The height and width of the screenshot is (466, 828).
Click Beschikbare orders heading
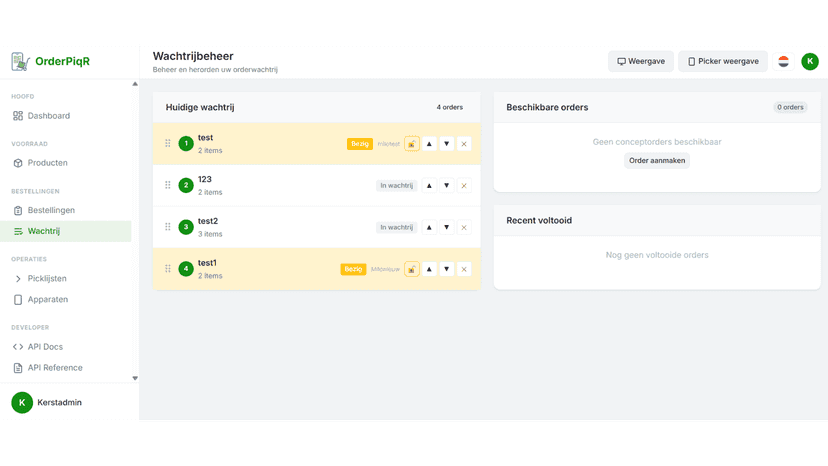(x=547, y=107)
